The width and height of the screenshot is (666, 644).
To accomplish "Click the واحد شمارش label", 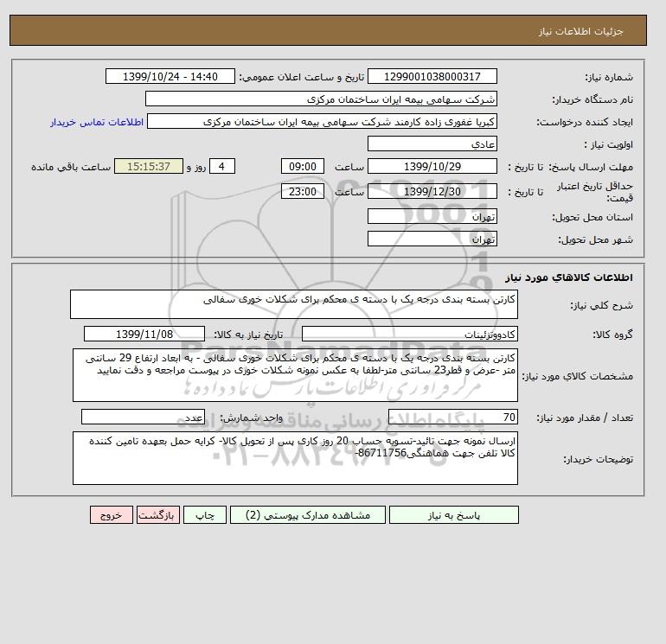I will pyautogui.click(x=251, y=418).
